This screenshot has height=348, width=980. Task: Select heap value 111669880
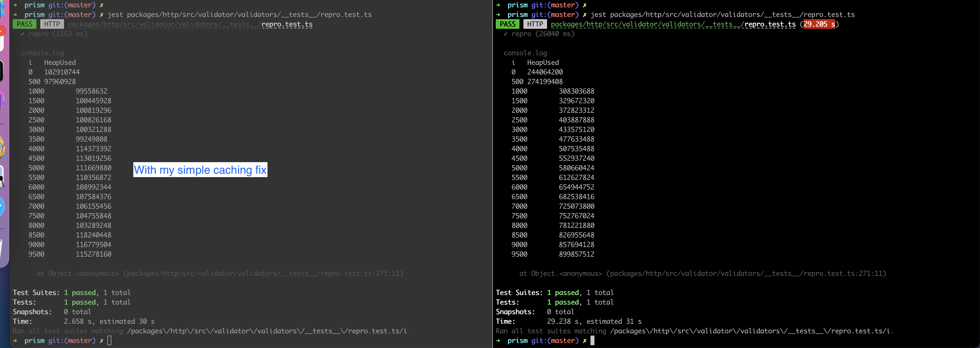[x=93, y=168]
